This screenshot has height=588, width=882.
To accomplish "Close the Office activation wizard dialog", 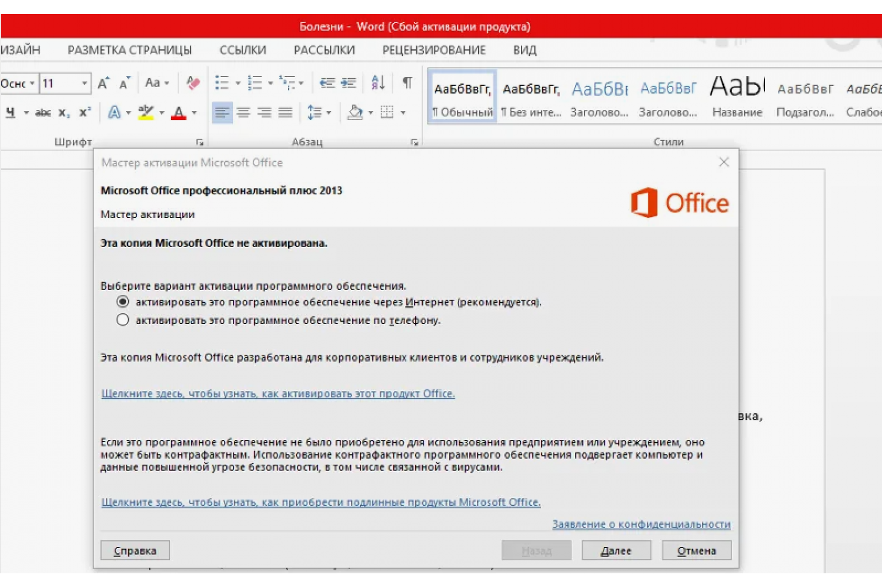I will coord(724,162).
